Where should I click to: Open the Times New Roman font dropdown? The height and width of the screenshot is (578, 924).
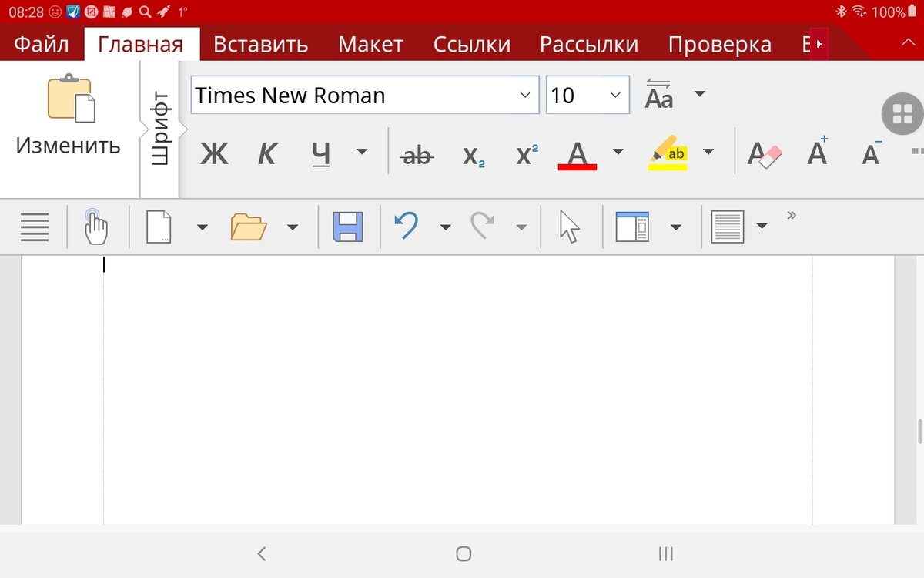click(527, 95)
